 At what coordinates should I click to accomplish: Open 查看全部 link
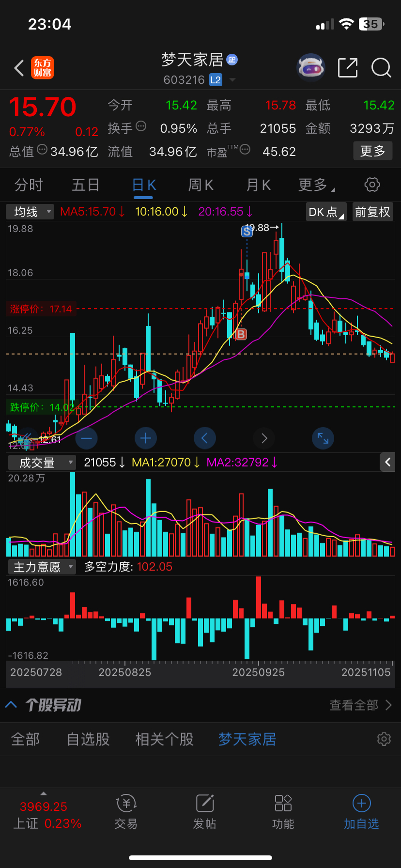361,705
